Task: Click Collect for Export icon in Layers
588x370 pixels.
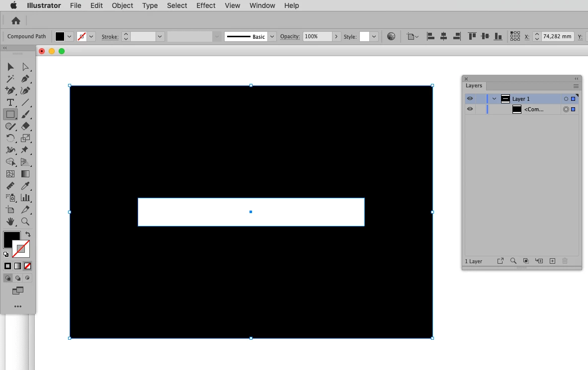Action: (x=500, y=261)
